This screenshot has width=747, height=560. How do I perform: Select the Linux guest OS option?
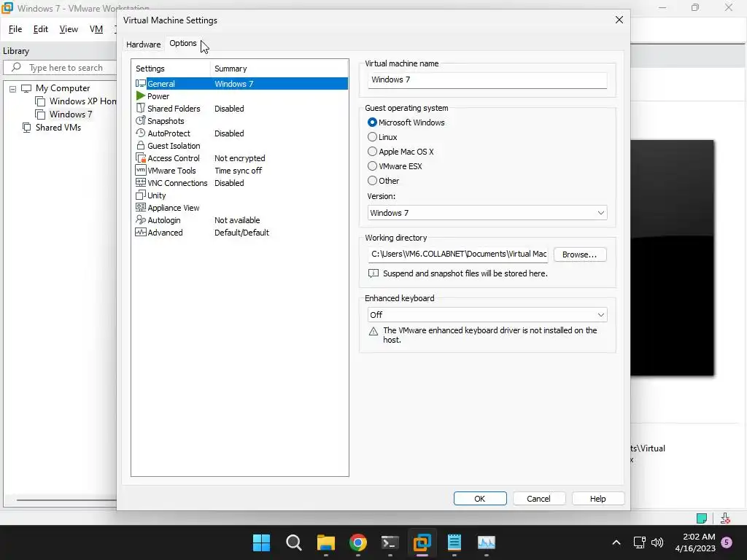pos(372,137)
